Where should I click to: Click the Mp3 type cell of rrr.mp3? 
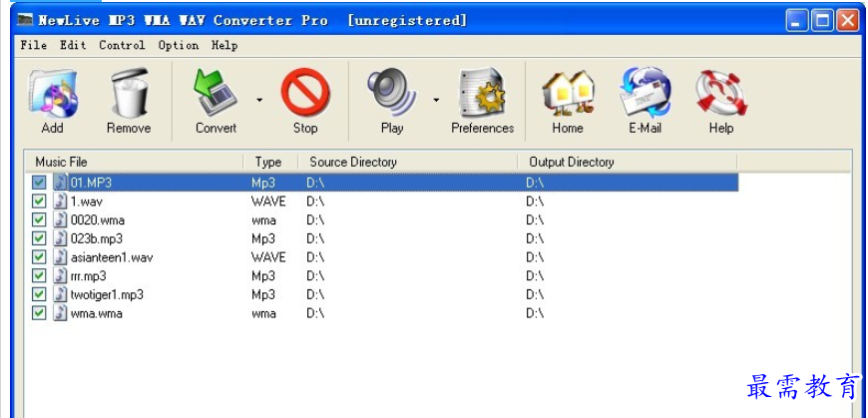point(263,275)
